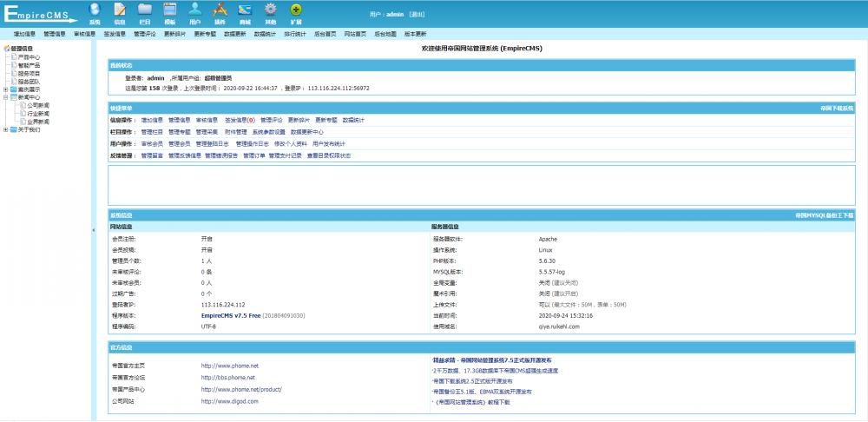This screenshot has height=422, width=868.
Task: Expand the 案例展示 tree node
Action: click(5, 89)
